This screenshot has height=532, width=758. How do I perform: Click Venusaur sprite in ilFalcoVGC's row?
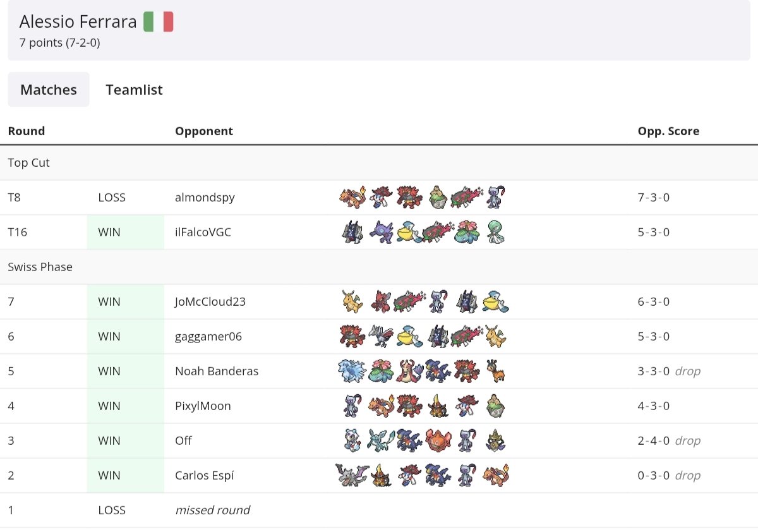[x=466, y=233]
